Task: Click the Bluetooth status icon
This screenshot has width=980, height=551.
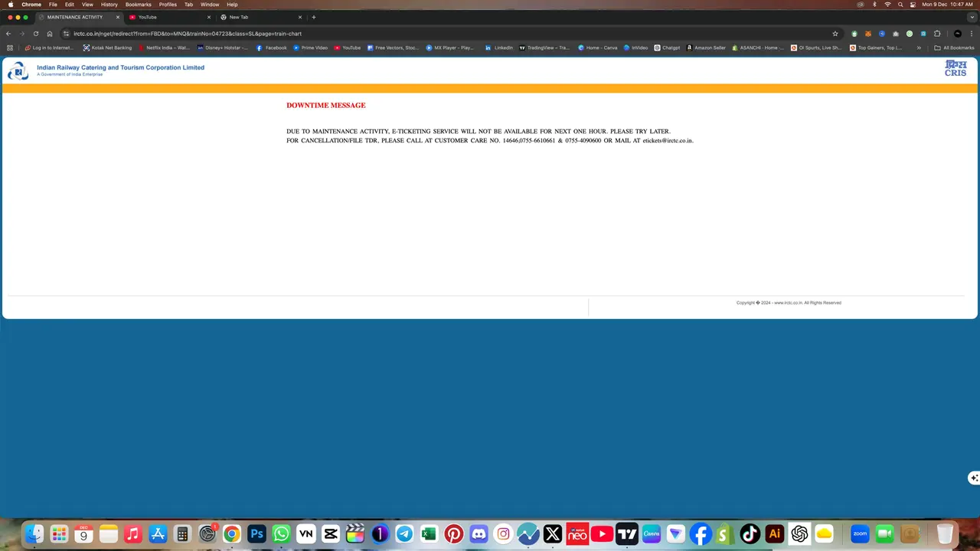Action: [875, 4]
